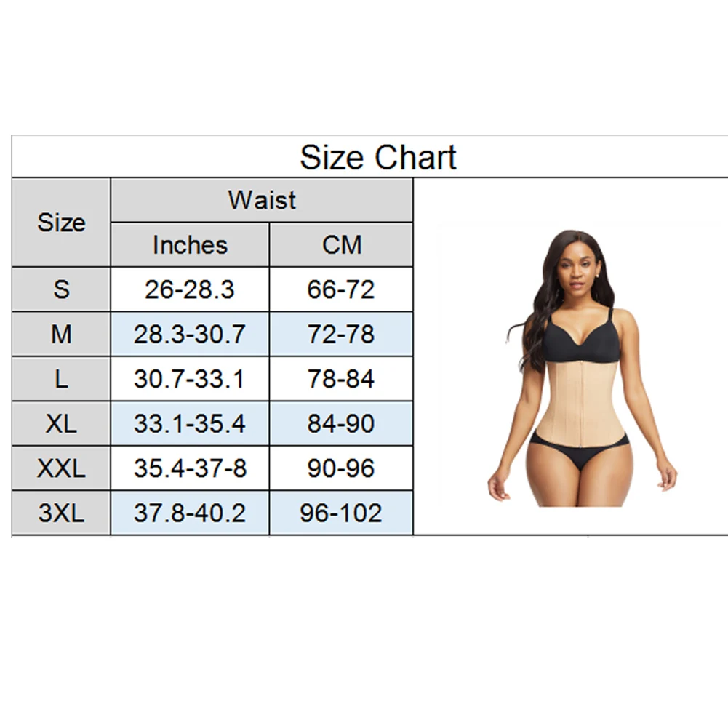Select the 35.4-37-8 inches cell
The width and height of the screenshot is (728, 728).
tap(190, 468)
